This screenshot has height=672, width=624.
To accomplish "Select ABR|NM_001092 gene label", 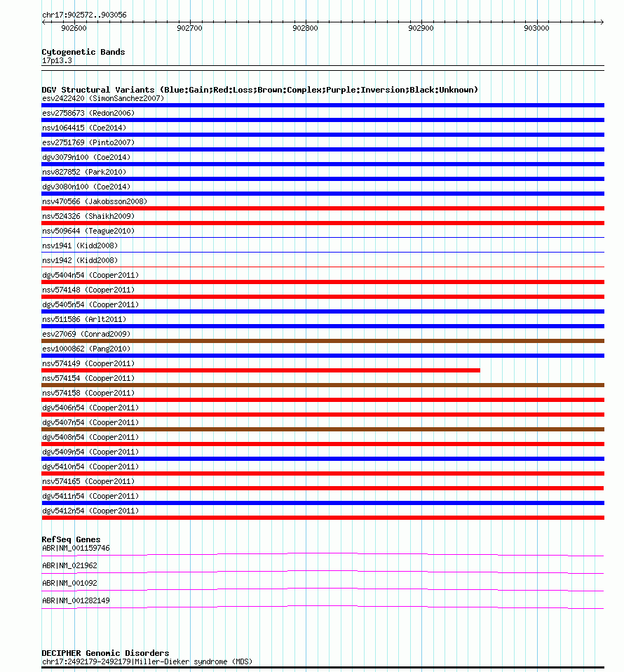I will [69, 584].
